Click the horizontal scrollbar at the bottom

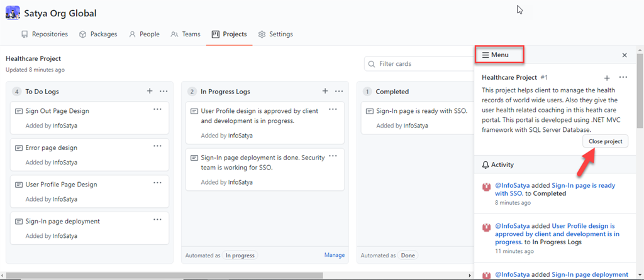point(164,276)
